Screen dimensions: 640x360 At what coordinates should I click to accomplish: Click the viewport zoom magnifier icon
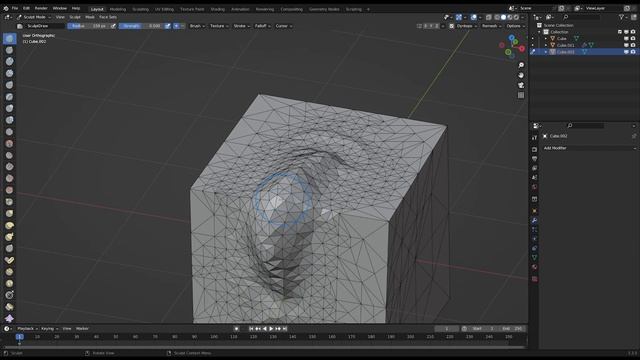point(521,65)
